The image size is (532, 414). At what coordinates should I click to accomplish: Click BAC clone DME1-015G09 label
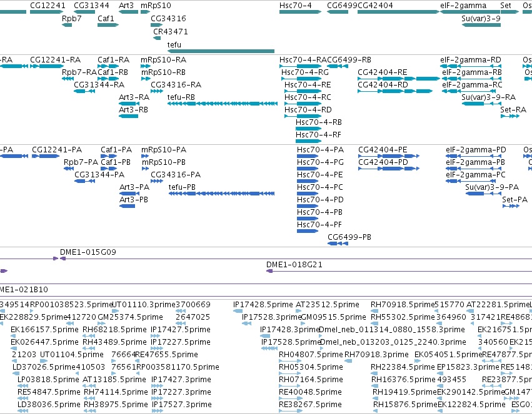88,252
